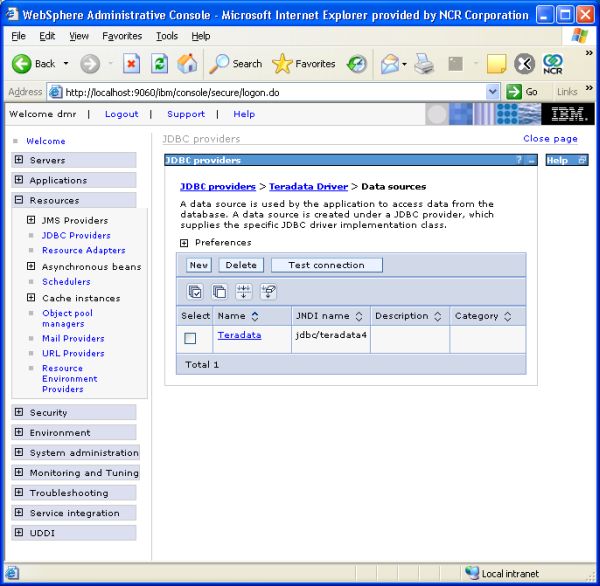Viewport: 600px width, 586px height.
Task: Click the Teradata Driver breadcrumb link
Action: [x=308, y=186]
